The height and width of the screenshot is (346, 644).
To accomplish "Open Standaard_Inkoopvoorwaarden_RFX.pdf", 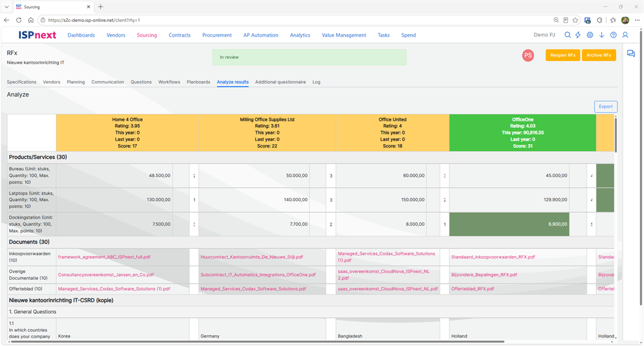I will (x=493, y=257).
